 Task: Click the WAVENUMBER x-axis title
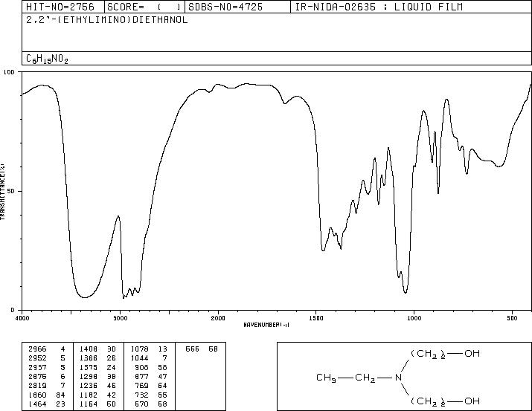pyautogui.click(x=266, y=325)
